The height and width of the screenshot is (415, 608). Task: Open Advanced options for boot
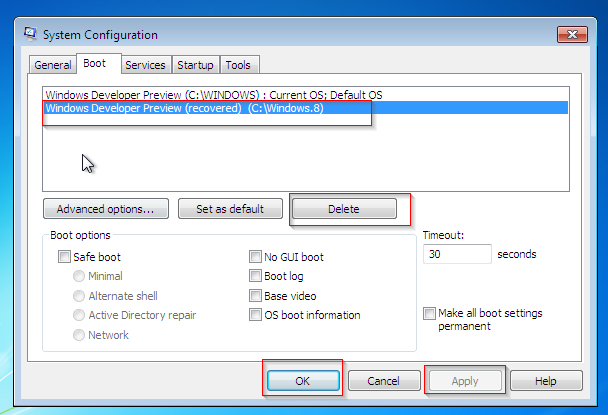pyautogui.click(x=105, y=209)
